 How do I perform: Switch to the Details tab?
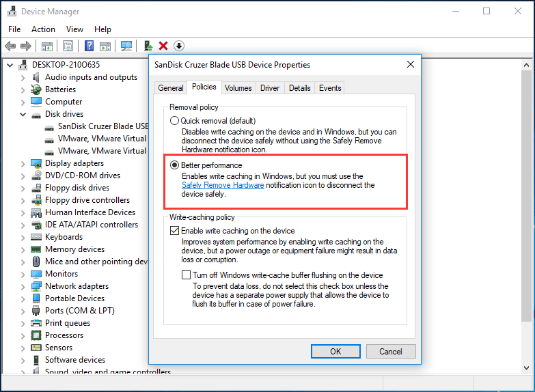(299, 88)
